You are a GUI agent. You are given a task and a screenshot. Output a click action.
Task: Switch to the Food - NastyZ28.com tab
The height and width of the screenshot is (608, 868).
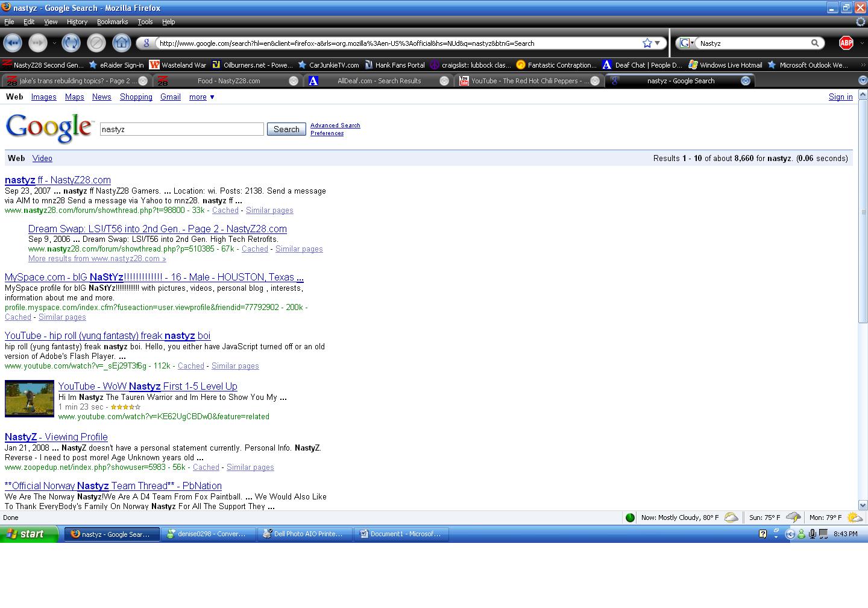228,81
